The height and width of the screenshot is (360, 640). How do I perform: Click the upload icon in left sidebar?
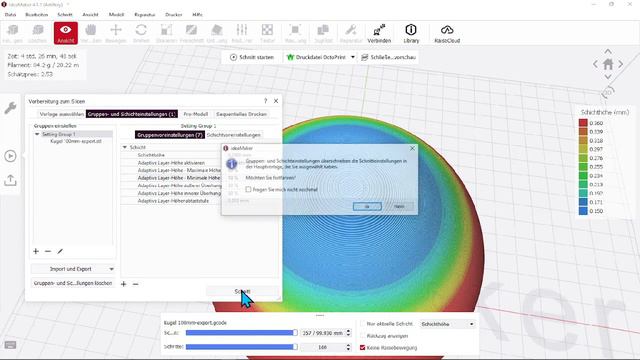tap(10, 180)
